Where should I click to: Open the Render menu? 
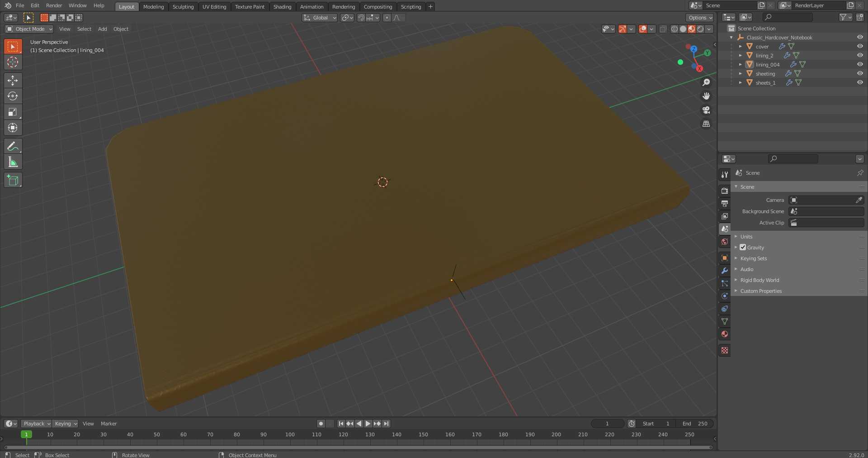54,5
